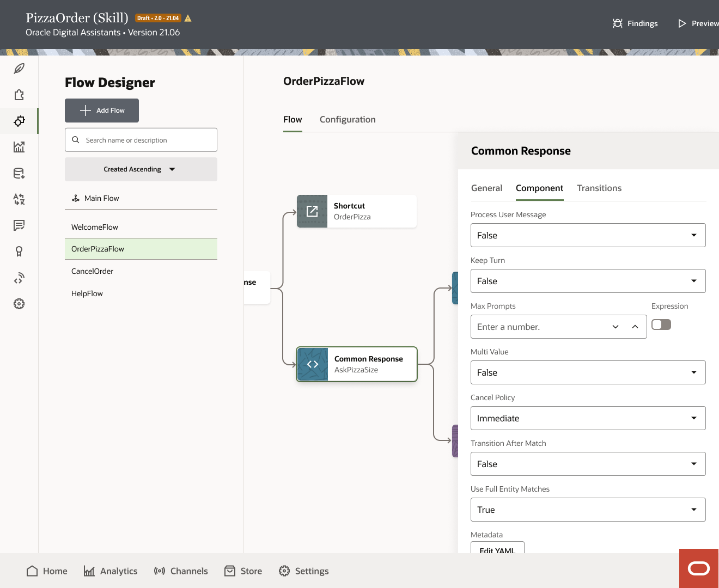Image resolution: width=719 pixels, height=588 pixels.
Task: Open the Multi Value dropdown
Action: point(588,372)
